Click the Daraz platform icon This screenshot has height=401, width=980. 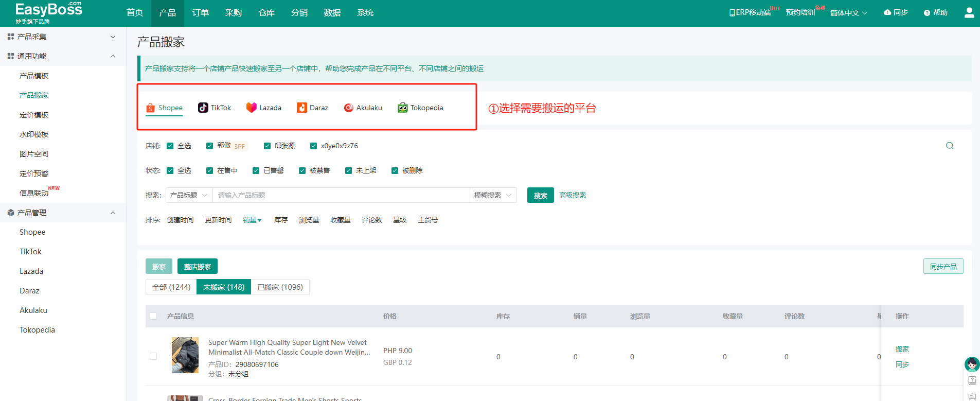(302, 108)
